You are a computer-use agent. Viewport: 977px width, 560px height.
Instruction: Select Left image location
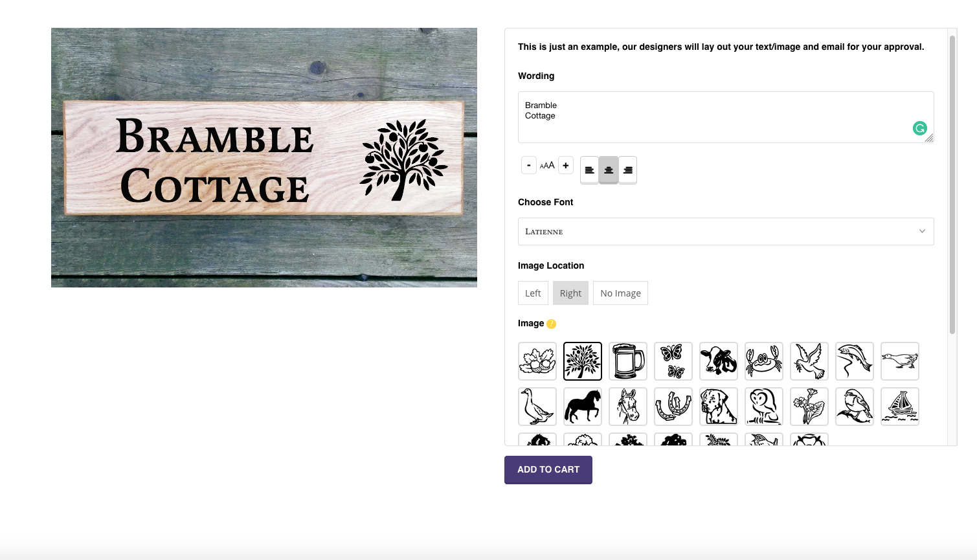coord(532,293)
